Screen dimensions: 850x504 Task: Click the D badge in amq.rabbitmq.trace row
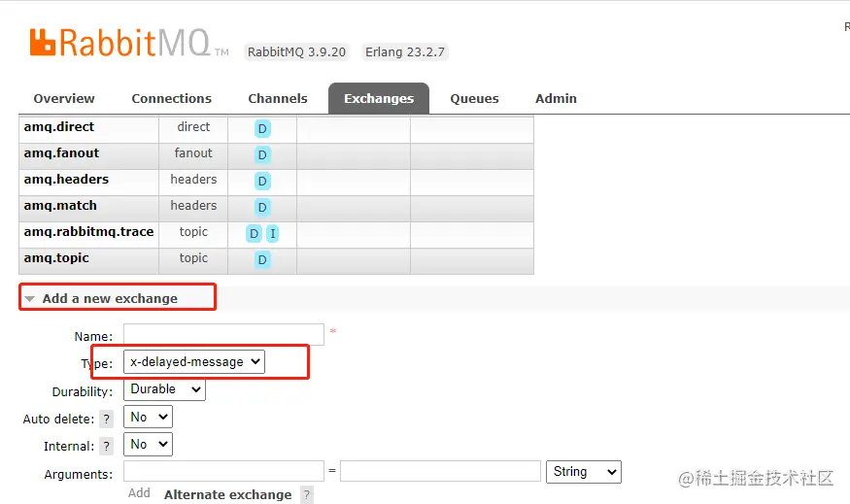(x=254, y=234)
